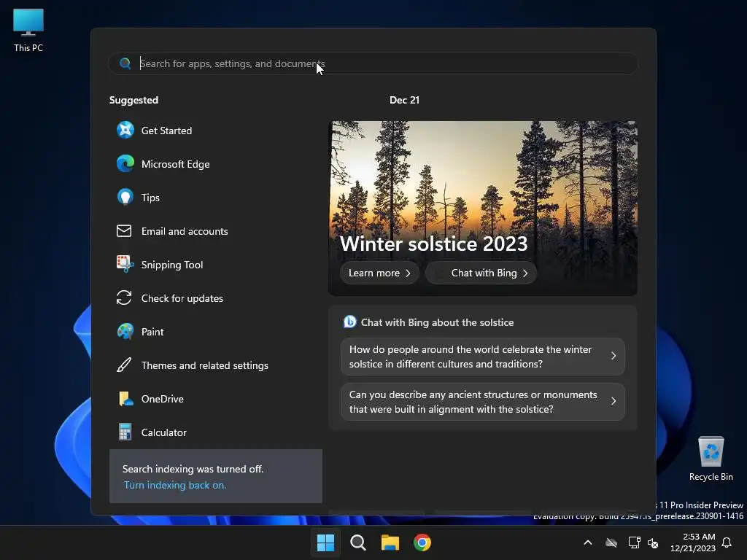Image resolution: width=747 pixels, height=560 pixels.
Task: Open Windows Start button on taskbar
Action: click(x=326, y=542)
